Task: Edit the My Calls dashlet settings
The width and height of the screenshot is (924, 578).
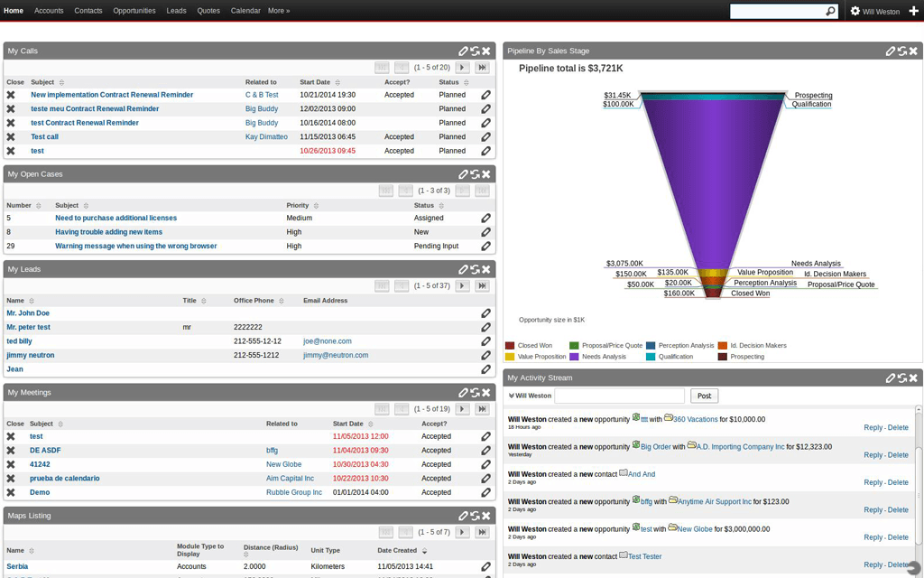Action: click(464, 51)
